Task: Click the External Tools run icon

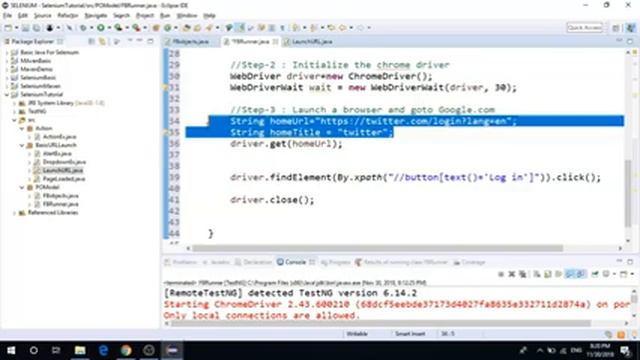Action: (x=136, y=28)
